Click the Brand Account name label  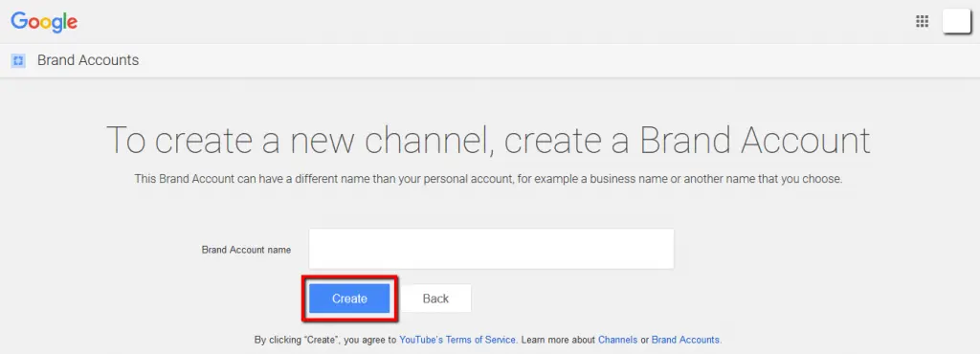[246, 249]
